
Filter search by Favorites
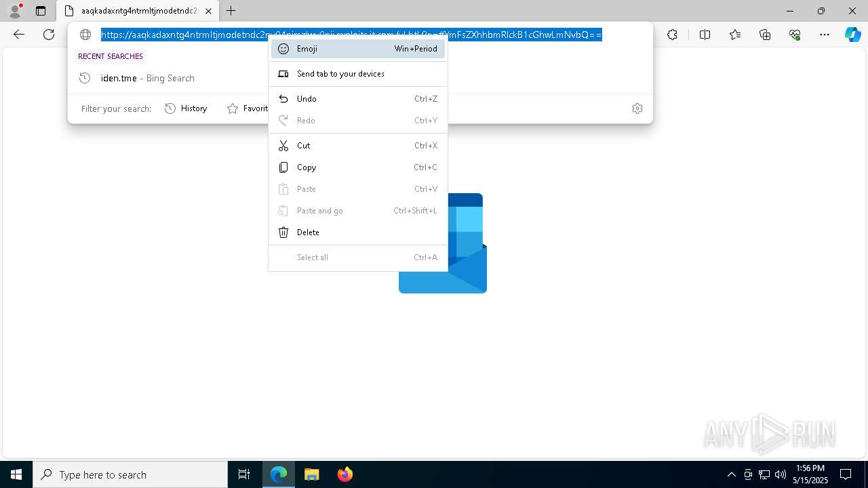point(247,108)
